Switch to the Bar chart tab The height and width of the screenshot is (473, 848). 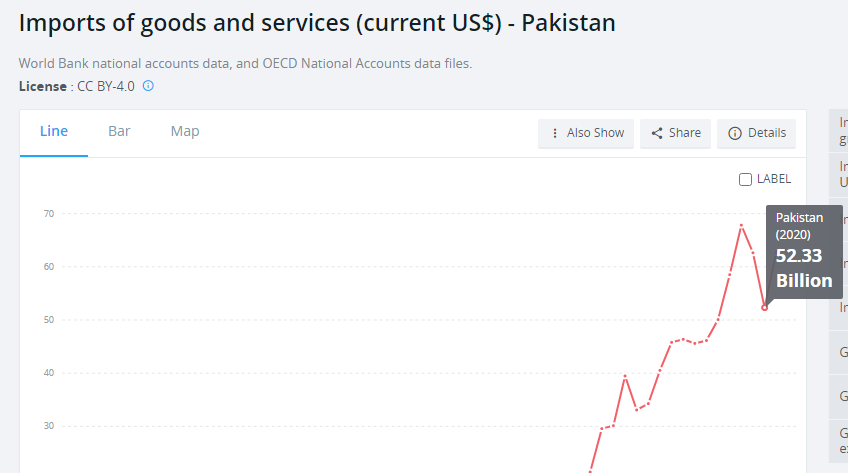point(119,131)
